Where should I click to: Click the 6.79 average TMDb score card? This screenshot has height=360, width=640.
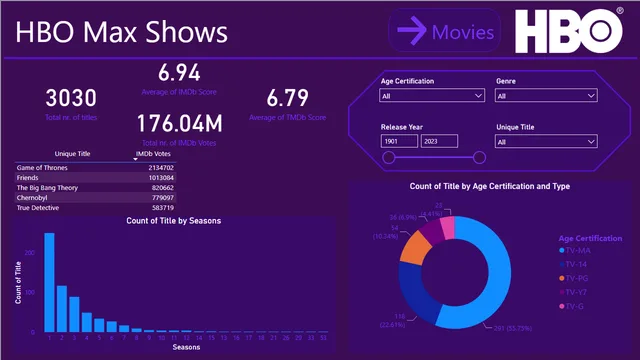(287, 104)
